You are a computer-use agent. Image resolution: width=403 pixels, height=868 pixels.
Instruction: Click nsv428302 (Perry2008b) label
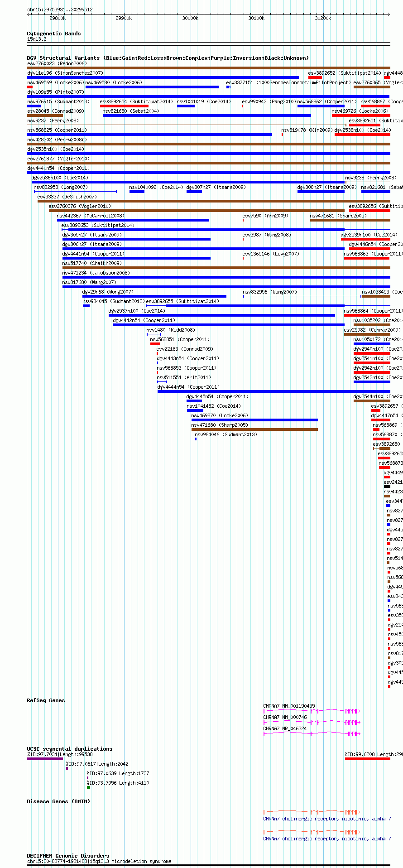tap(57, 140)
